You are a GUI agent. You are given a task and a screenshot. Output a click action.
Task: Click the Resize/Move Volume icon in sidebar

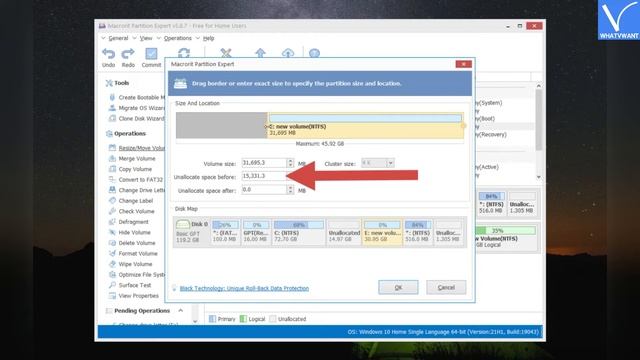coord(112,148)
